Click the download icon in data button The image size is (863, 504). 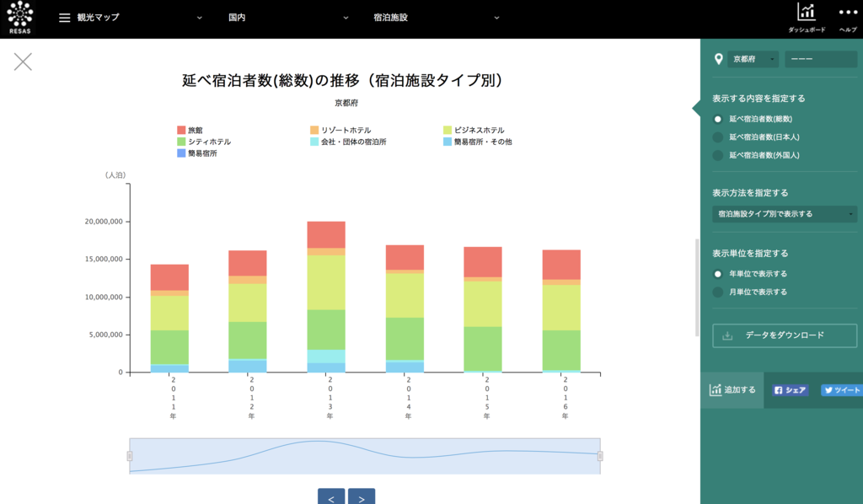[x=727, y=335]
